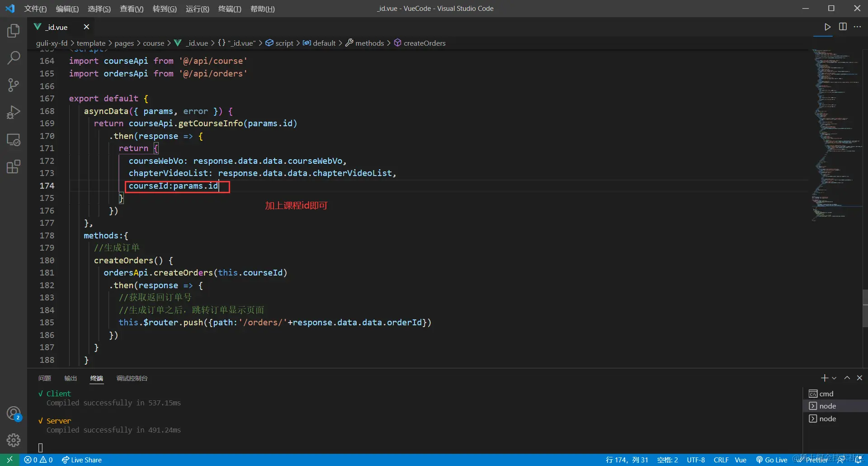Open the 选择(S) menu
The width and height of the screenshot is (868, 466).
pyautogui.click(x=99, y=9)
